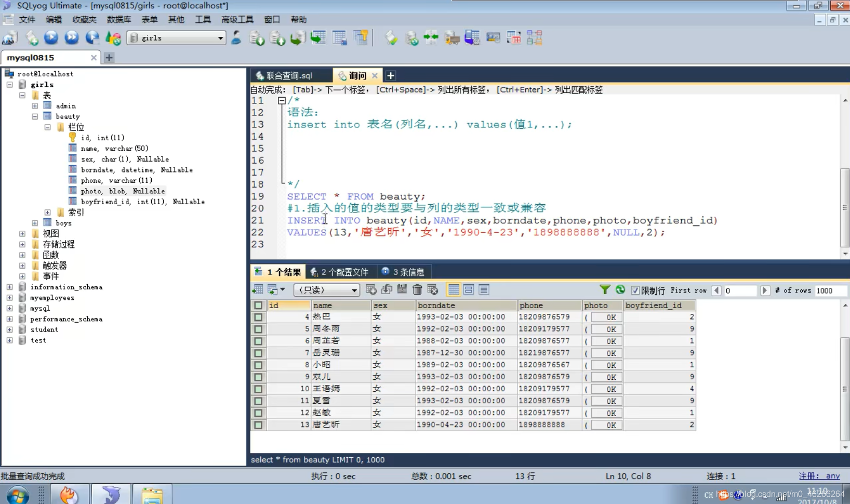
Task: Collapse the beauty table node
Action: tap(35, 116)
